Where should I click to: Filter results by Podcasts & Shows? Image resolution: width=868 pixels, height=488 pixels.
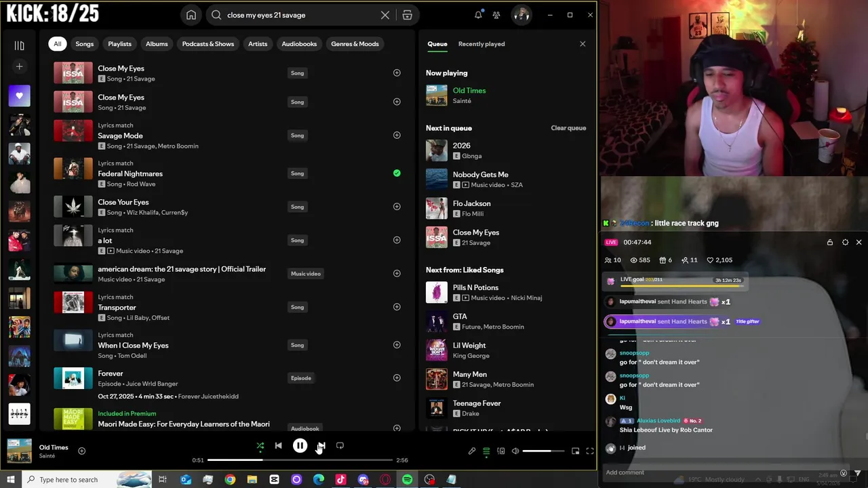click(x=208, y=44)
